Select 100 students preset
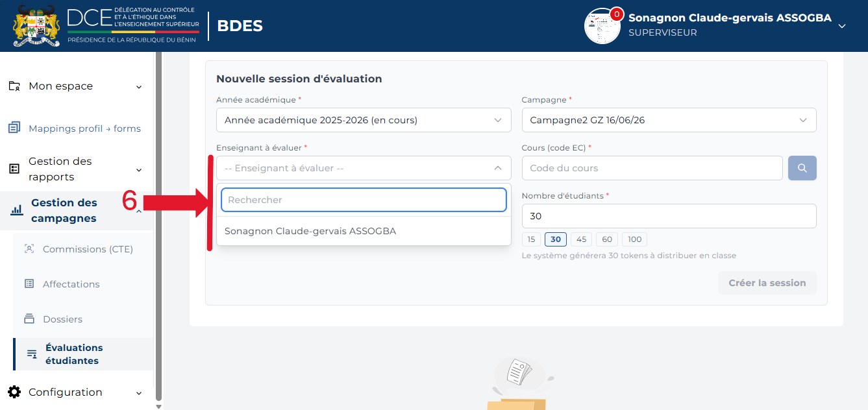868x410 pixels. point(634,239)
